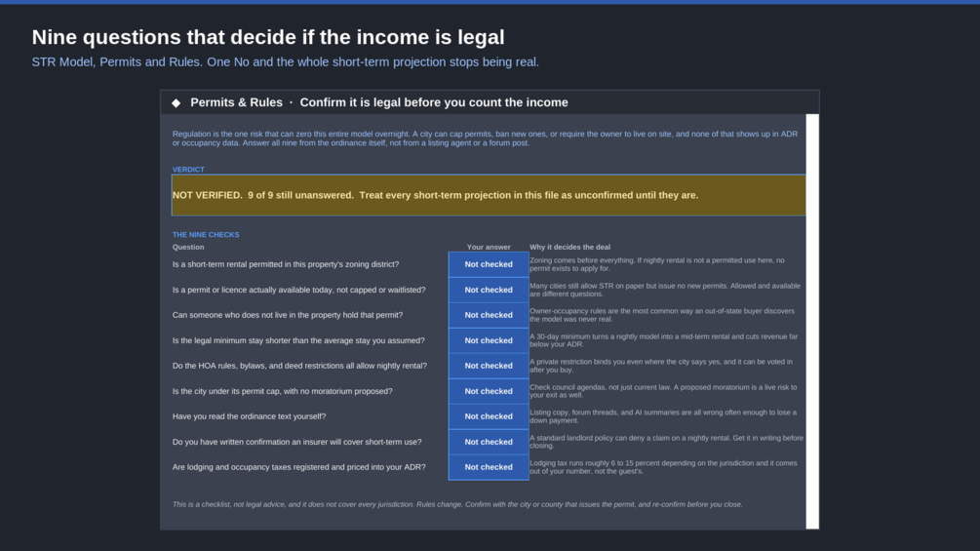The image size is (980, 551).
Task: Change answer for ordinance text question
Action: 489,416
